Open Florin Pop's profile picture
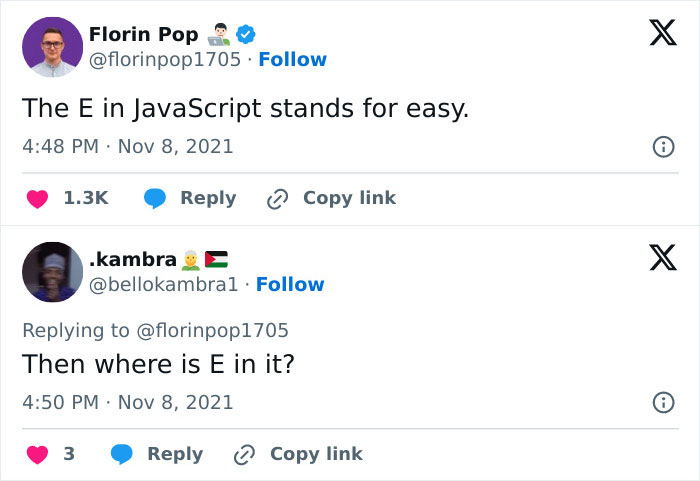Viewport: 700px width, 481px height. tap(52, 47)
